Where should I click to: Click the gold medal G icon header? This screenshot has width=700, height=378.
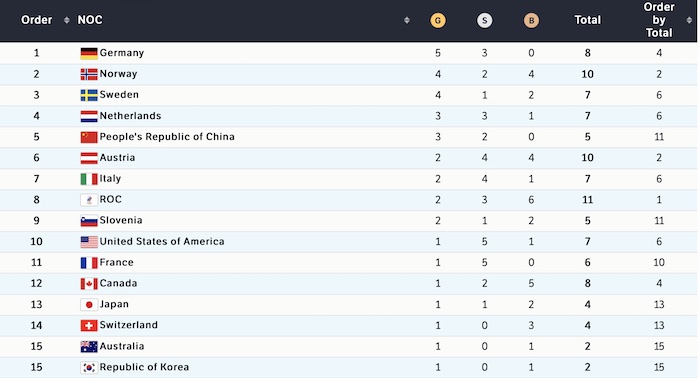click(x=438, y=21)
